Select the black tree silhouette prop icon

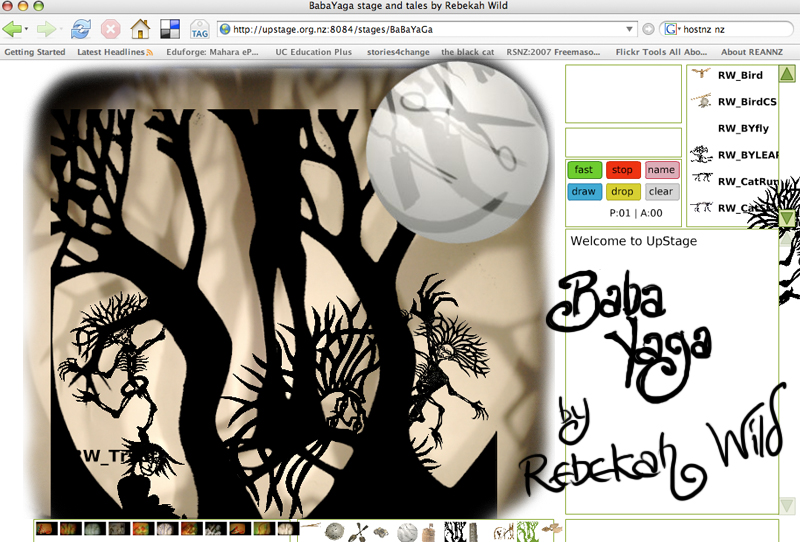[x=454, y=532]
